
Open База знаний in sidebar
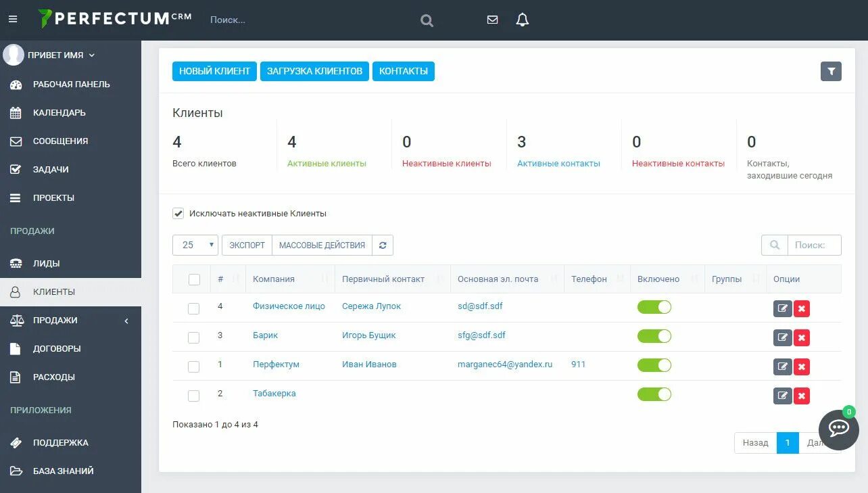click(70, 471)
